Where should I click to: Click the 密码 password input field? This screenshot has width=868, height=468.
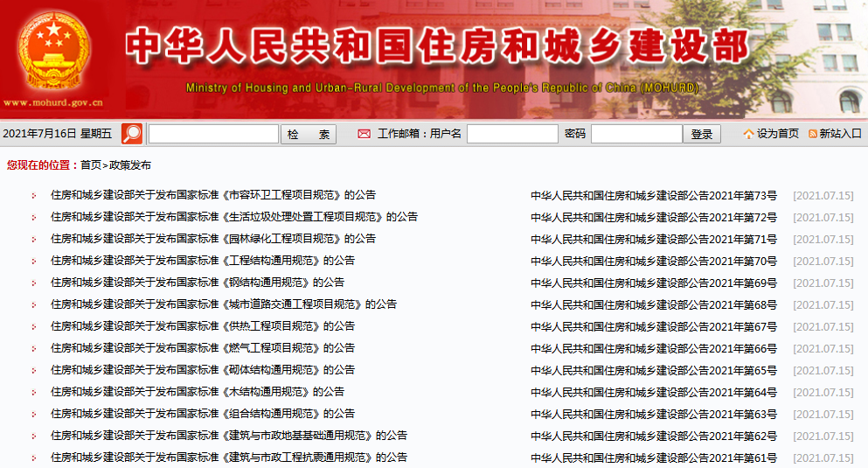point(636,134)
